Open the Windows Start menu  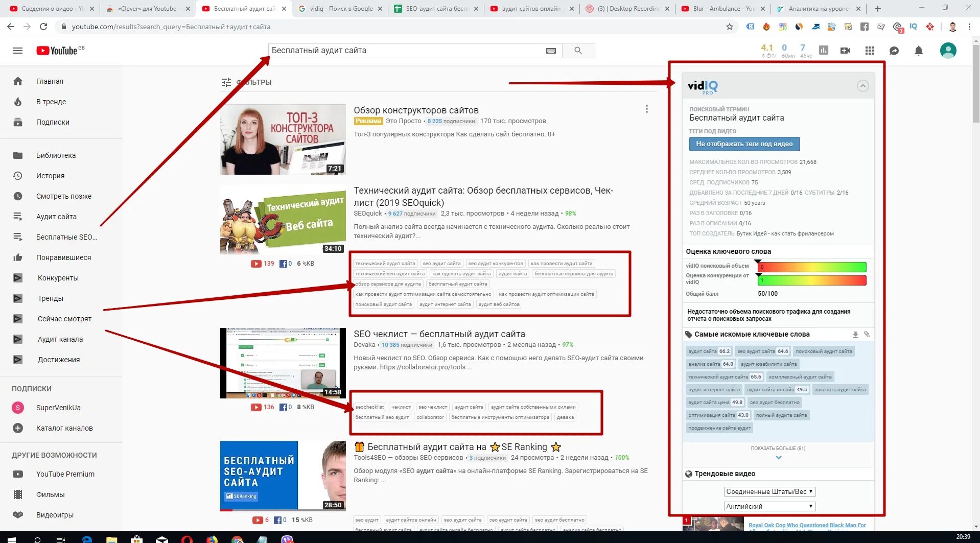[12, 539]
